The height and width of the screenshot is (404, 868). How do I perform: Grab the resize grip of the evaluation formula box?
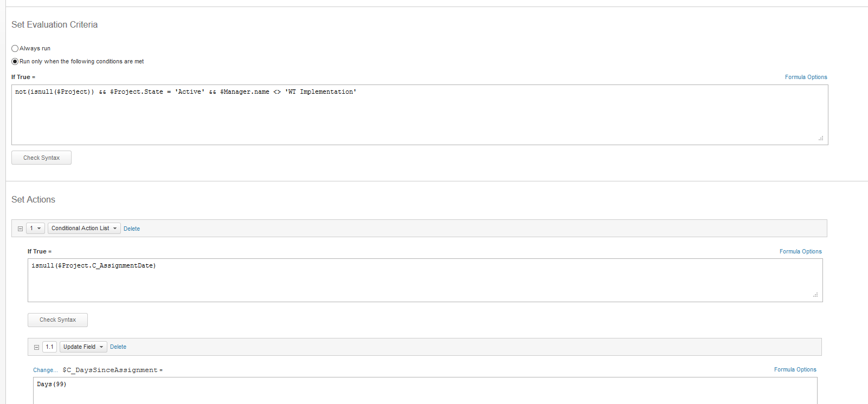tap(821, 138)
